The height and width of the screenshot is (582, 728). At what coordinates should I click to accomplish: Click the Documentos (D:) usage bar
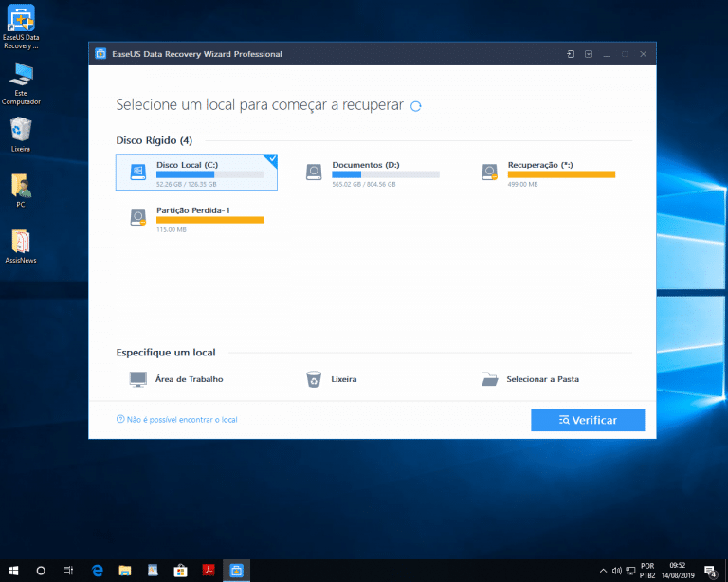386,174
